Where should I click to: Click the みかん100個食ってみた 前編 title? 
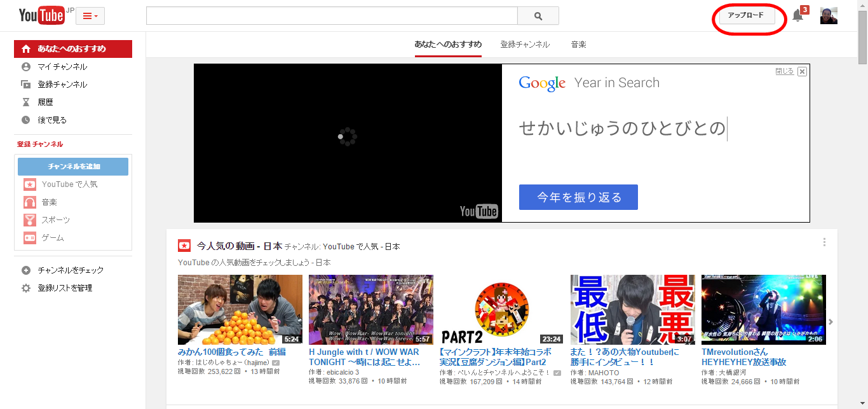pyautogui.click(x=232, y=352)
